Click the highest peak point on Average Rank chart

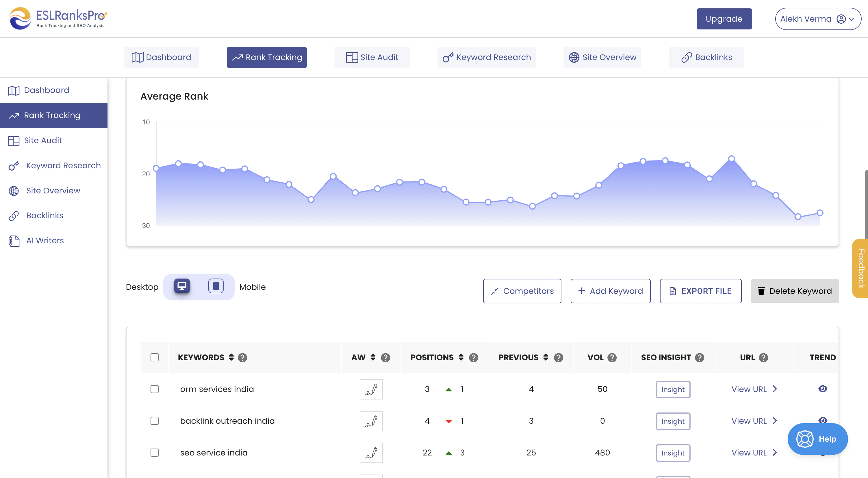[731, 158]
